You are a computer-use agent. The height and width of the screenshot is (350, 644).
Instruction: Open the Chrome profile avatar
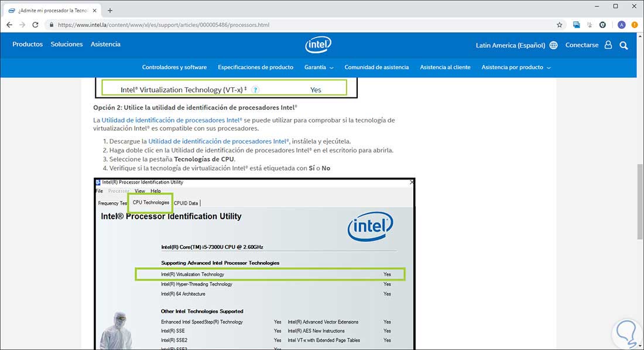point(621,25)
